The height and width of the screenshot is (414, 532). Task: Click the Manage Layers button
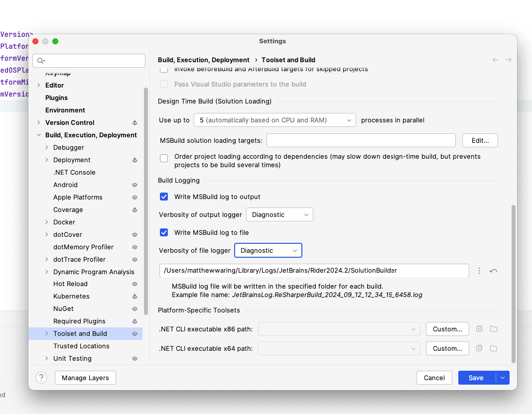86,378
